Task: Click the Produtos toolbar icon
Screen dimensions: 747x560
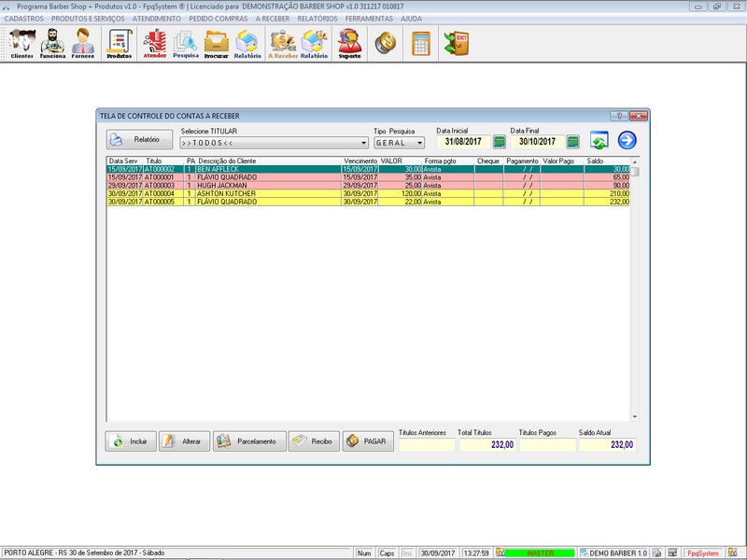Action: tap(119, 44)
